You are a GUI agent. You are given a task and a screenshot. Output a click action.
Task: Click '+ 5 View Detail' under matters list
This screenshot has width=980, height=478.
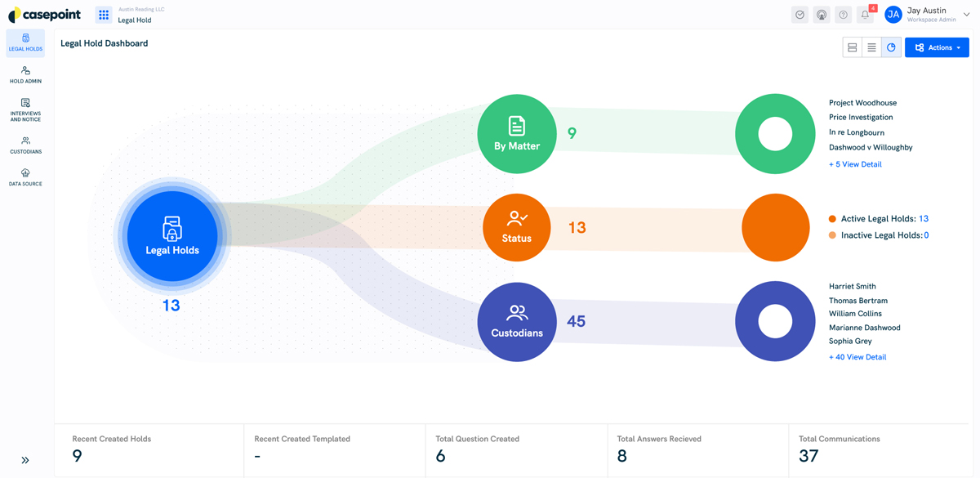(x=855, y=164)
